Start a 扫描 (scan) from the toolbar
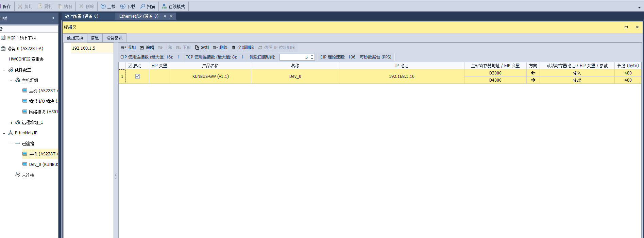The image size is (644, 238). (148, 6)
